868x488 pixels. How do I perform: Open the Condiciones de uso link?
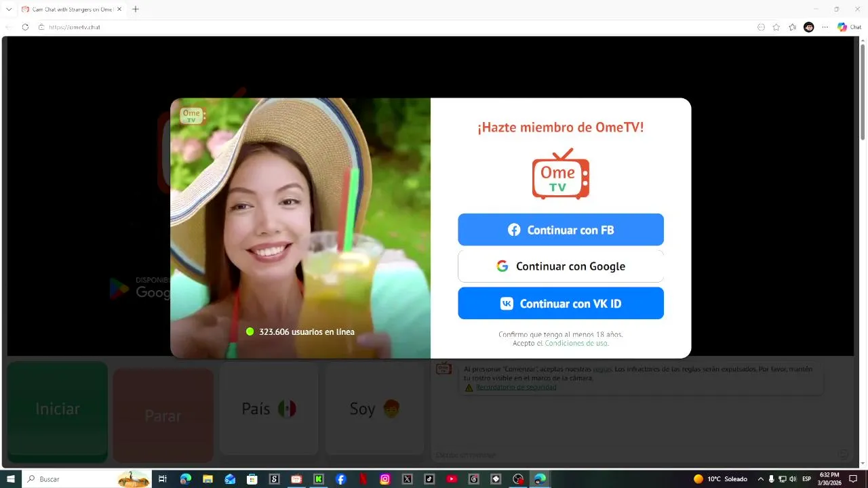[x=576, y=343]
